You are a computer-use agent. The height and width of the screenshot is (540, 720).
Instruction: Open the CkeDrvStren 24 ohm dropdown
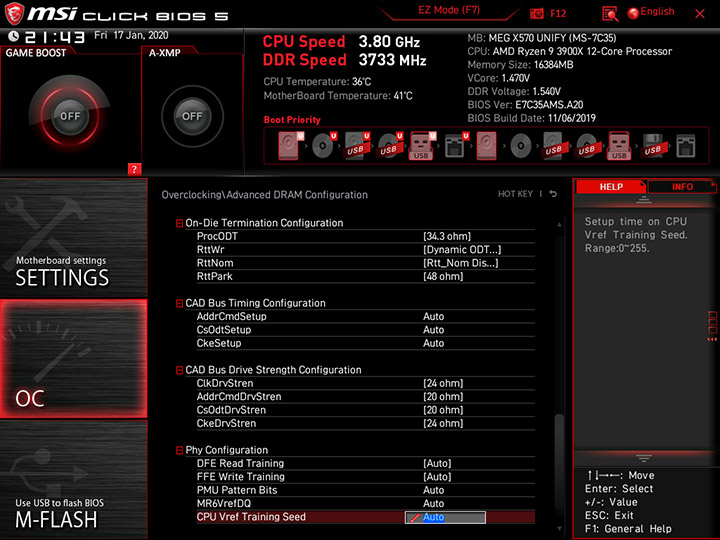coord(443,423)
